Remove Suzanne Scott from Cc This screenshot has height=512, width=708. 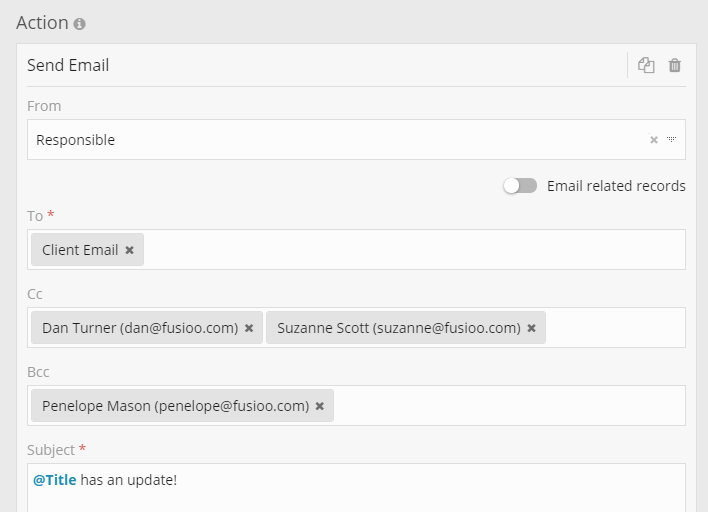pyautogui.click(x=531, y=328)
